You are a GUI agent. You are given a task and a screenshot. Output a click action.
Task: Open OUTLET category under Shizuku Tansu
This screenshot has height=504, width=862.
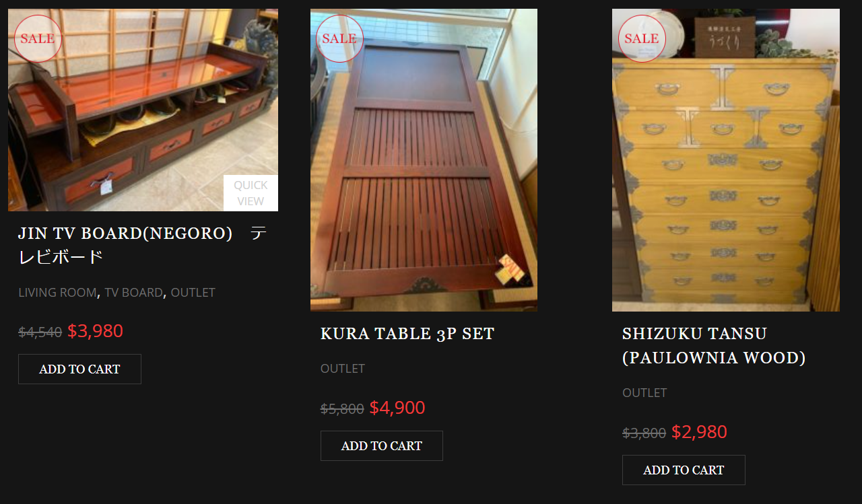[644, 393]
